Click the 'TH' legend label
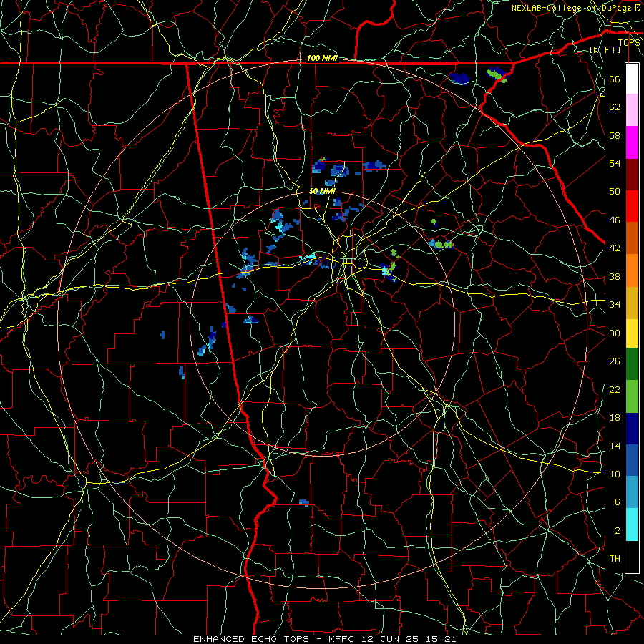Viewport: 644px width, 644px height. tap(615, 558)
